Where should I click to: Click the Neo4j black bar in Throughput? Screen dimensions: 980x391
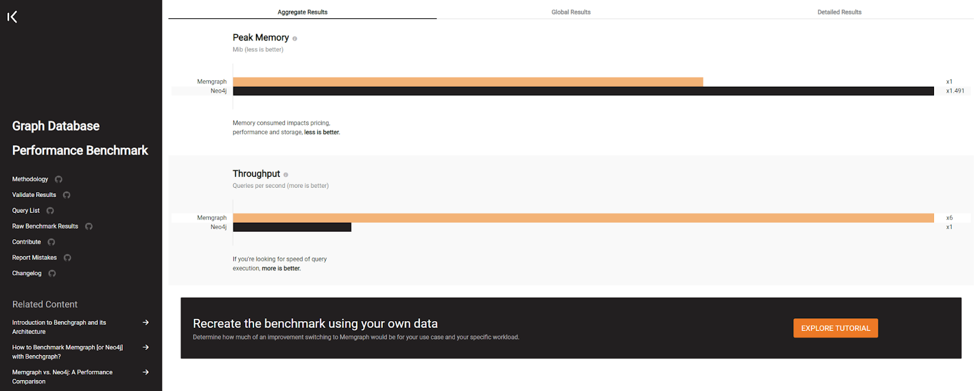(x=292, y=227)
